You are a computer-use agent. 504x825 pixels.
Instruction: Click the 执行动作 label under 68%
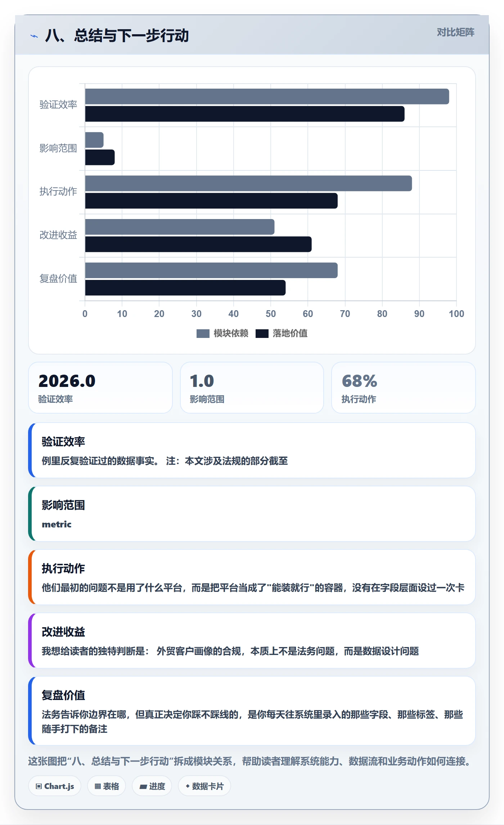point(359,399)
